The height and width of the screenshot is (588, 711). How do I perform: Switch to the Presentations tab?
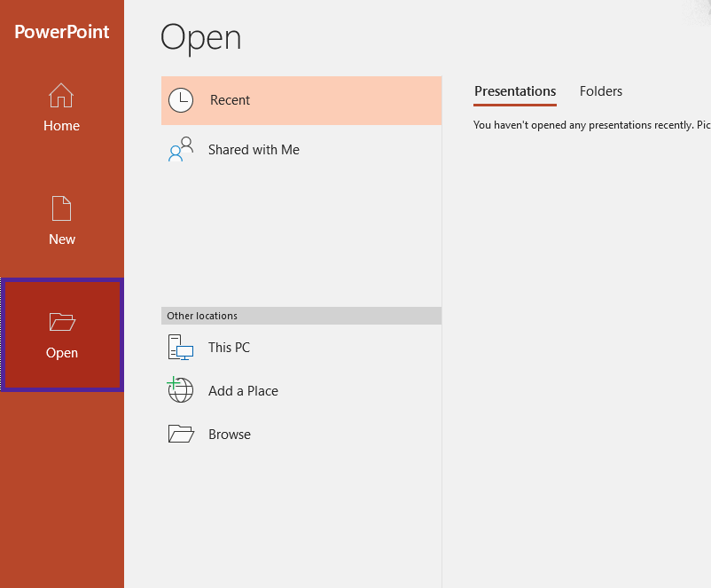tap(515, 91)
